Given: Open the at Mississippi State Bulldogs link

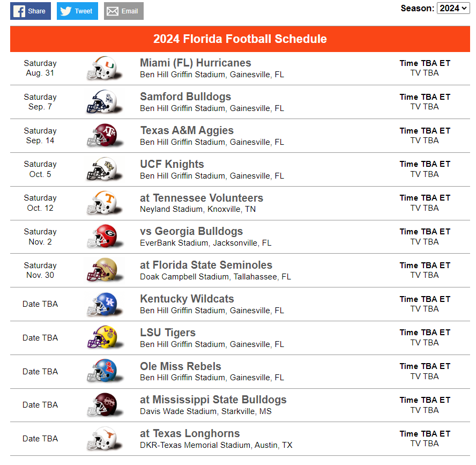Looking at the screenshot, I should [x=213, y=400].
